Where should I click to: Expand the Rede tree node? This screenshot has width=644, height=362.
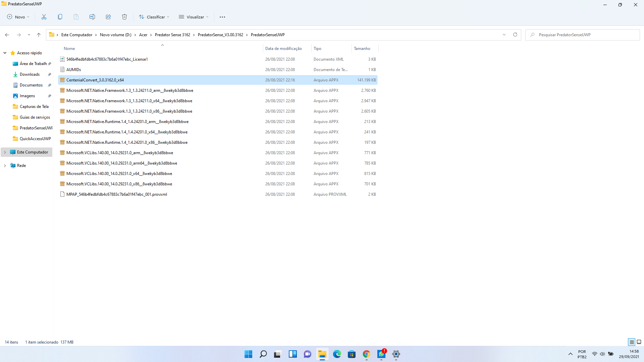click(5, 166)
